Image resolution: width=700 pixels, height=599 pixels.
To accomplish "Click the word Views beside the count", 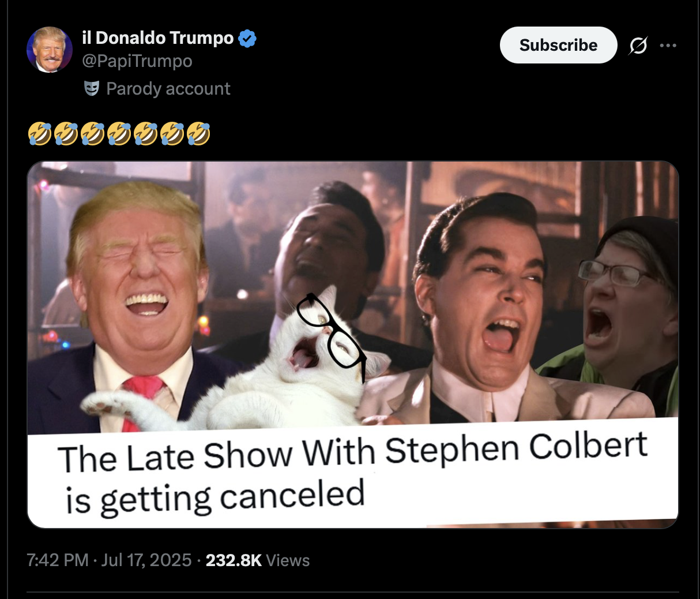I will click(x=288, y=560).
